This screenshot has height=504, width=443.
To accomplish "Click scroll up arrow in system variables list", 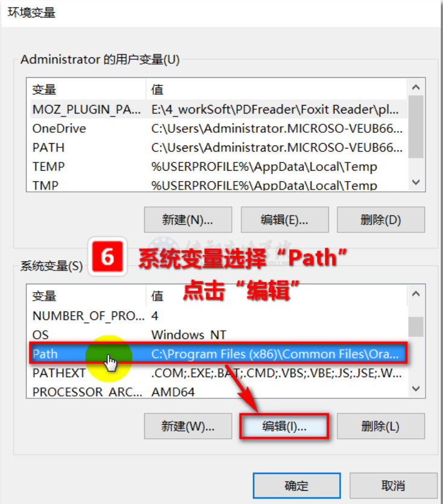I will (x=416, y=293).
